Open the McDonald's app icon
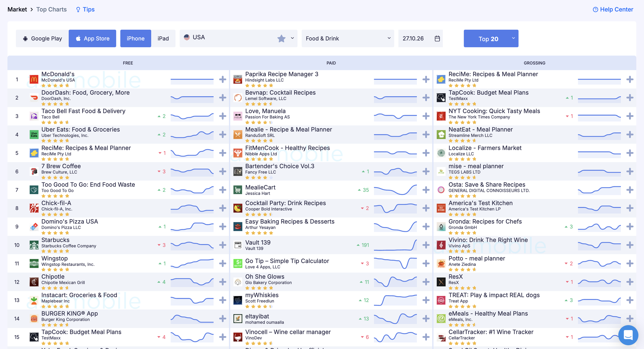 pos(34,79)
